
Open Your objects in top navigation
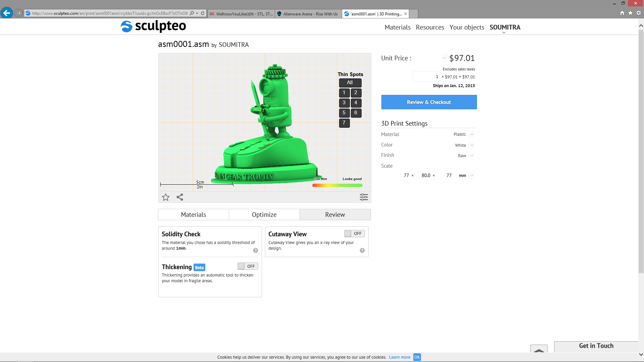tap(467, 27)
